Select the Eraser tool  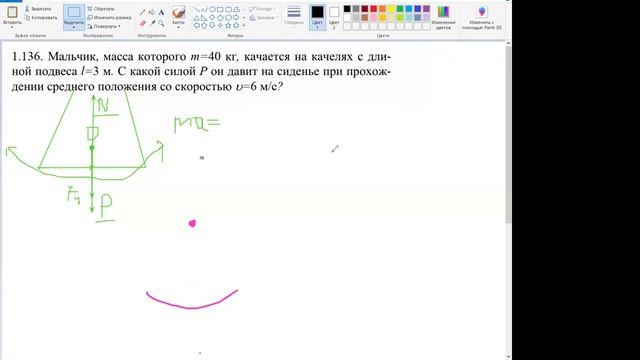point(142,24)
